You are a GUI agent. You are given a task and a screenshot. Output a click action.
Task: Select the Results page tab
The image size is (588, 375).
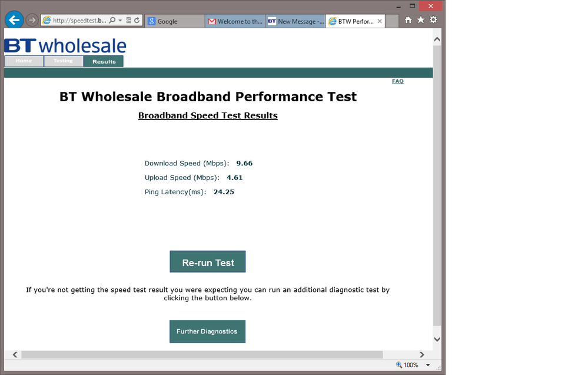(104, 61)
